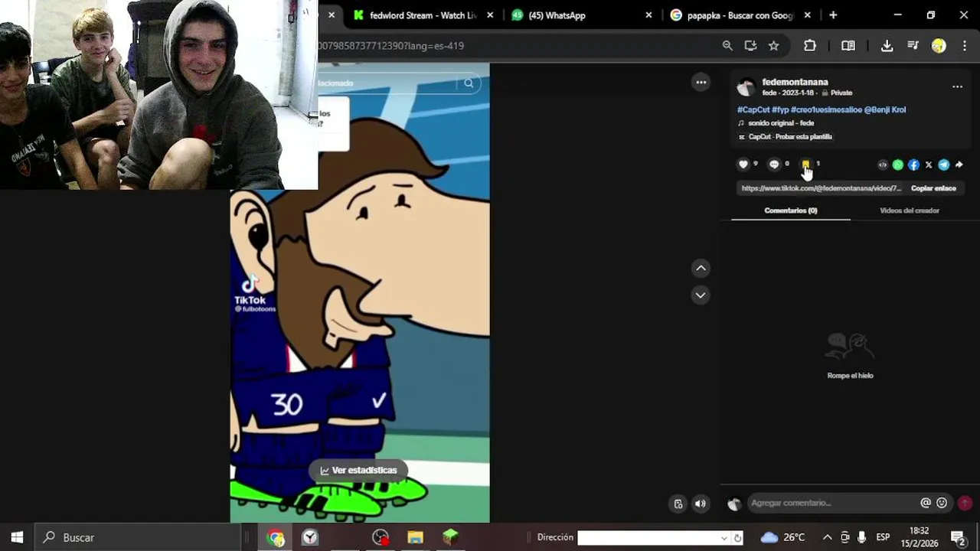Open the three-dot menu beside fedemontanana
This screenshot has width=980, height=551.
(957, 86)
